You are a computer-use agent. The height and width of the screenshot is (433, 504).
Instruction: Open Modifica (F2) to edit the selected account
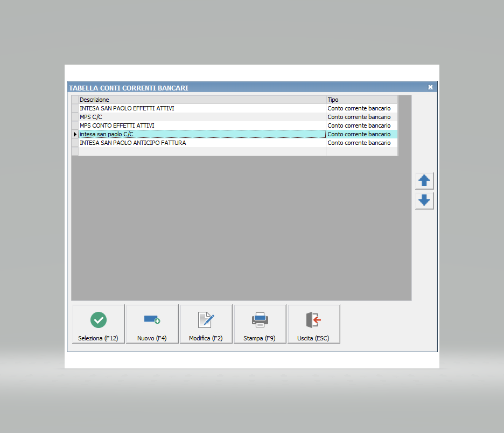[206, 324]
